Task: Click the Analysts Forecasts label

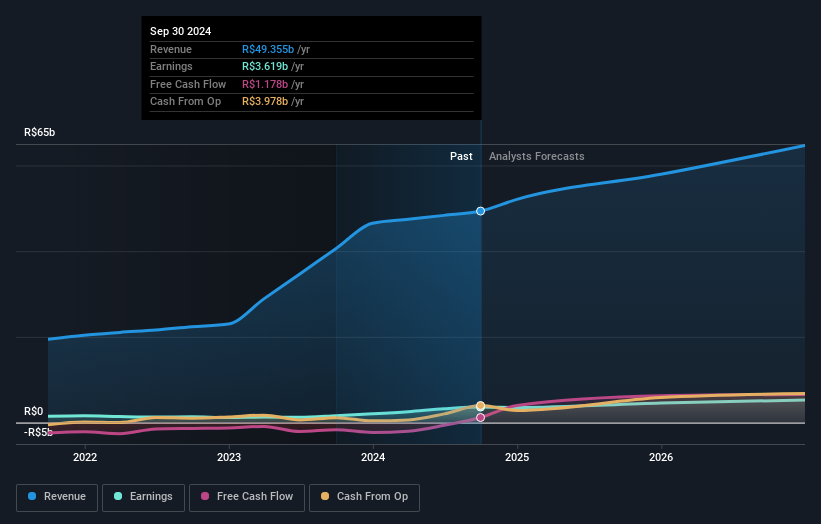Action: (x=537, y=156)
